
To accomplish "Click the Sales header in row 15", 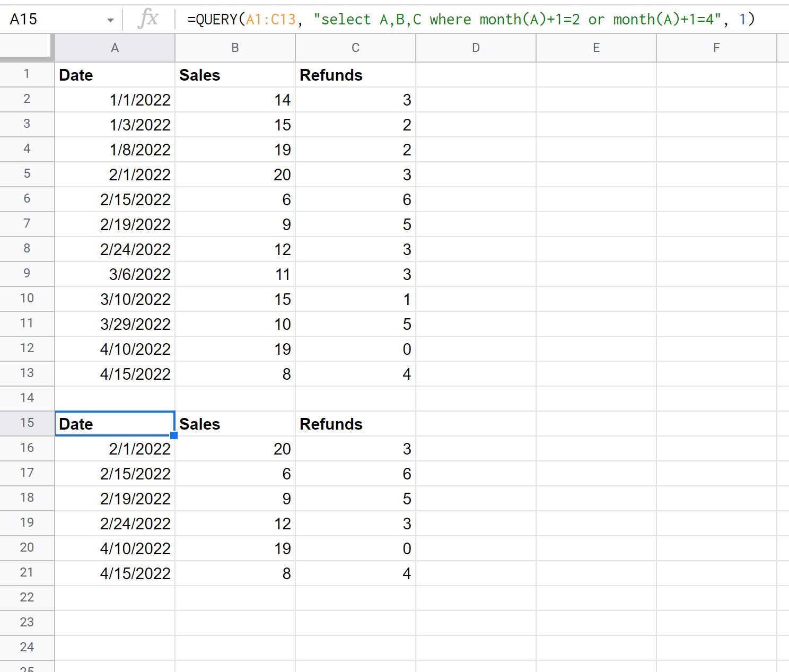I will [235, 424].
